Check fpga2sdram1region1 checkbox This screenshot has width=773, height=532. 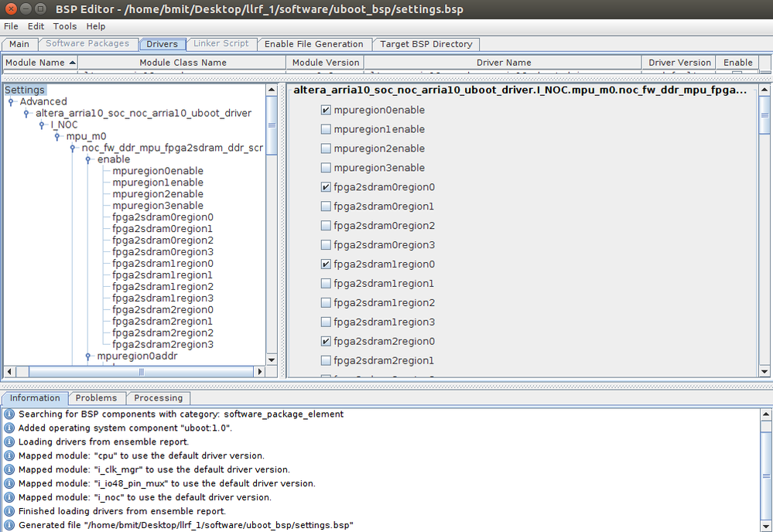tap(326, 283)
